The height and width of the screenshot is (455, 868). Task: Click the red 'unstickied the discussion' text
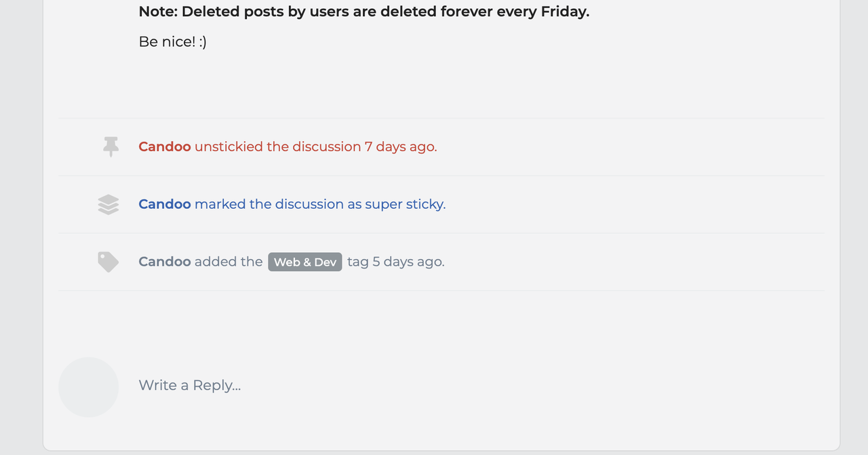(x=278, y=146)
